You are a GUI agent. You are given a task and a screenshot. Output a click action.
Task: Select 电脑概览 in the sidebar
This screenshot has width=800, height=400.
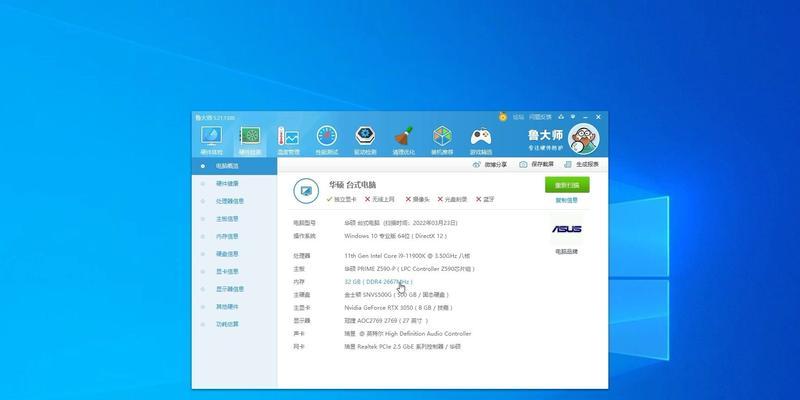234,166
